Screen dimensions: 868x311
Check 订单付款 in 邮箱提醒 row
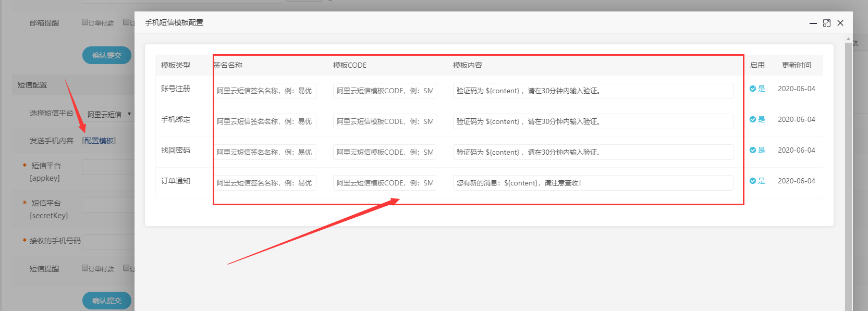85,22
